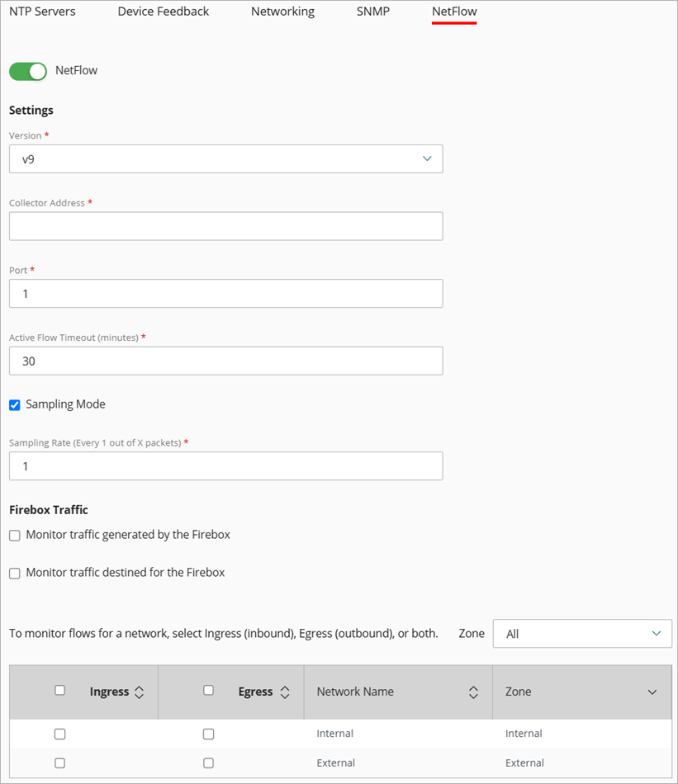
Task: Select the Port value field
Action: [x=225, y=293]
